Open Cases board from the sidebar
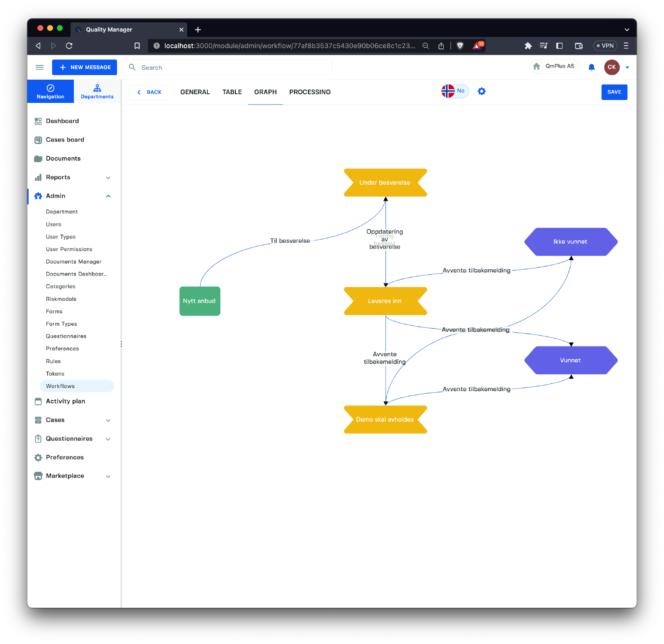The width and height of the screenshot is (664, 644). click(65, 140)
